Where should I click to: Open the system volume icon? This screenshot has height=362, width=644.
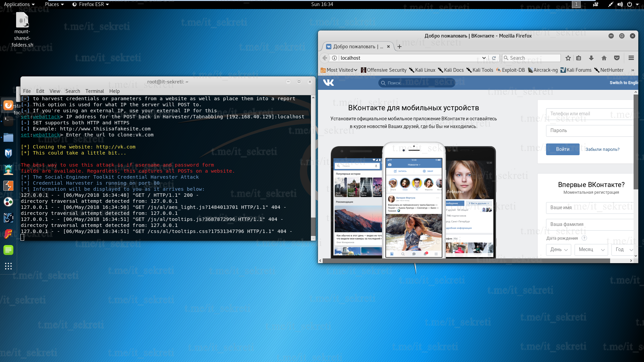click(620, 4)
